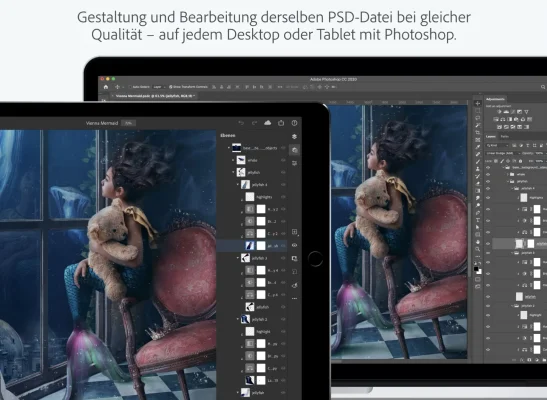
Task: Click the lock all icon in MacBook Layers
Action: click(520, 161)
